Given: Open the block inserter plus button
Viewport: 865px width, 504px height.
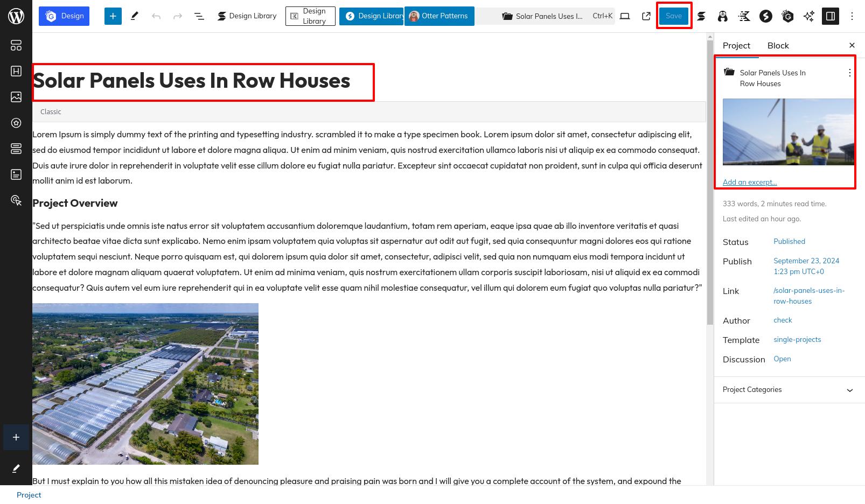Looking at the screenshot, I should [x=113, y=16].
